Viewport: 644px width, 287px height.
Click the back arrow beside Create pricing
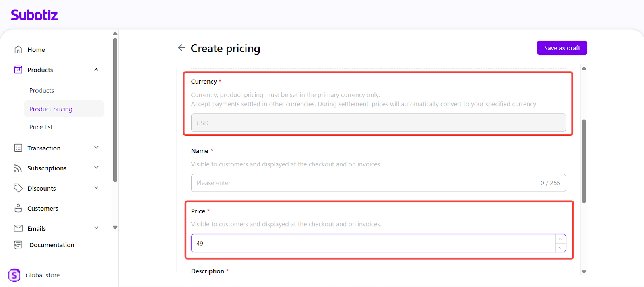pos(182,48)
